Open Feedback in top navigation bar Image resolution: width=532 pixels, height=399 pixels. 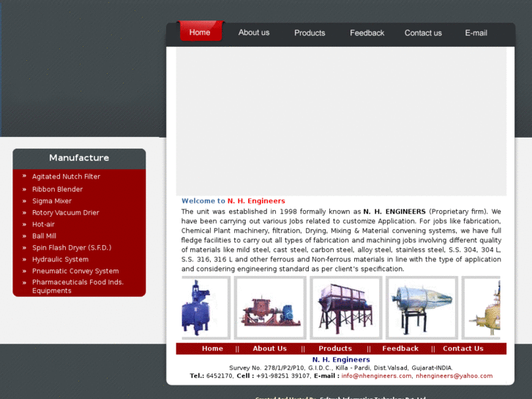[x=367, y=33]
